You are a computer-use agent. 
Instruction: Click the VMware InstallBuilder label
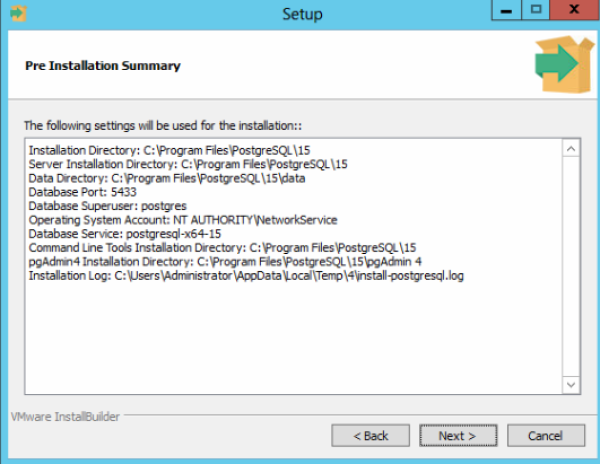coord(65,417)
